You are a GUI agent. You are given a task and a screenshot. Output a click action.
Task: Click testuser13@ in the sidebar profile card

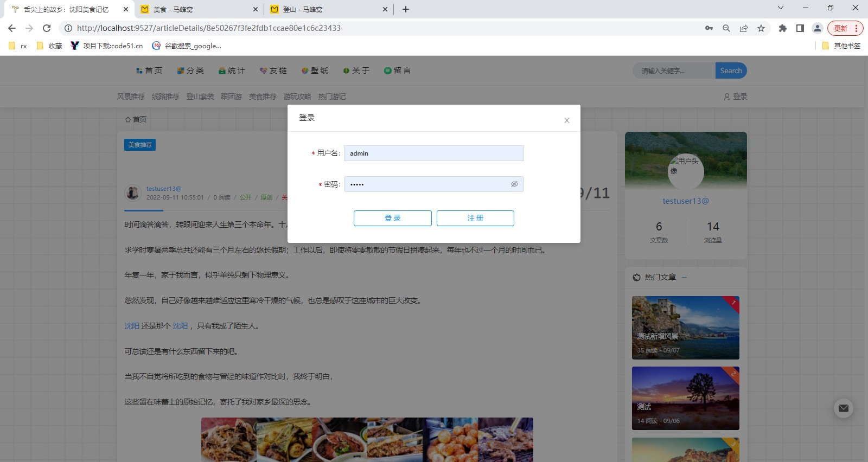[x=686, y=201]
